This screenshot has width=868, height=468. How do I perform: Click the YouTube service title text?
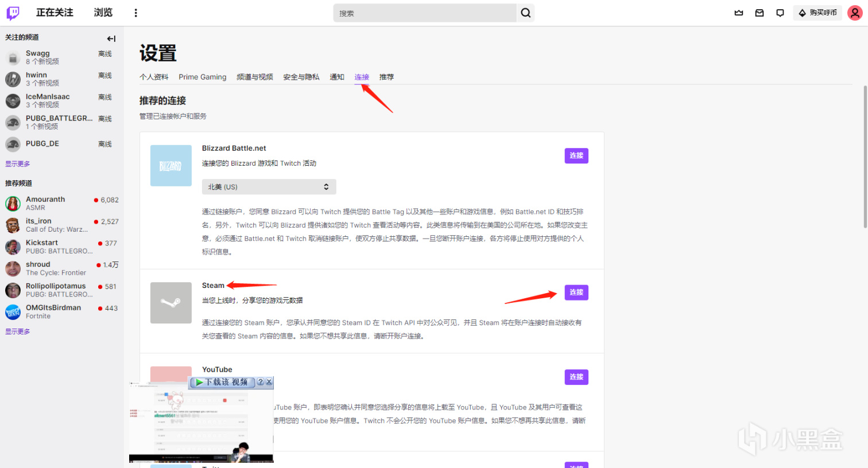pyautogui.click(x=217, y=370)
